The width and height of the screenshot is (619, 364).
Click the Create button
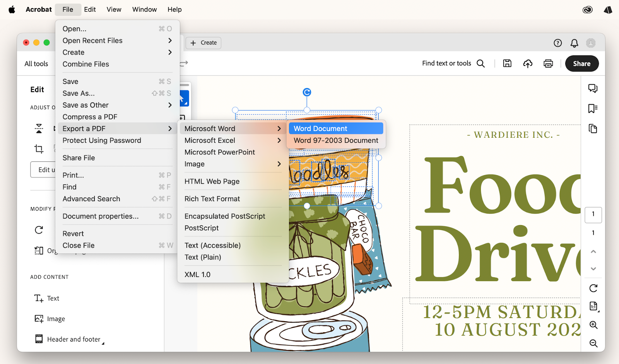coord(203,43)
